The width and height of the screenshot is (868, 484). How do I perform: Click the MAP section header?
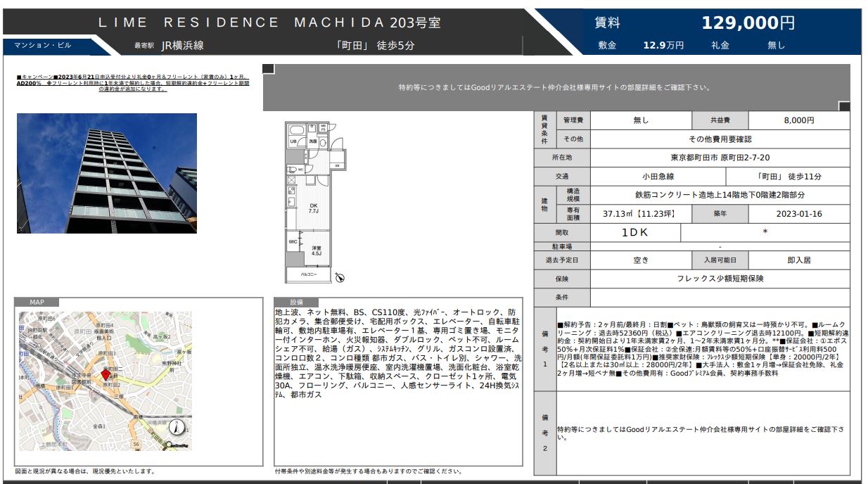[x=36, y=302]
